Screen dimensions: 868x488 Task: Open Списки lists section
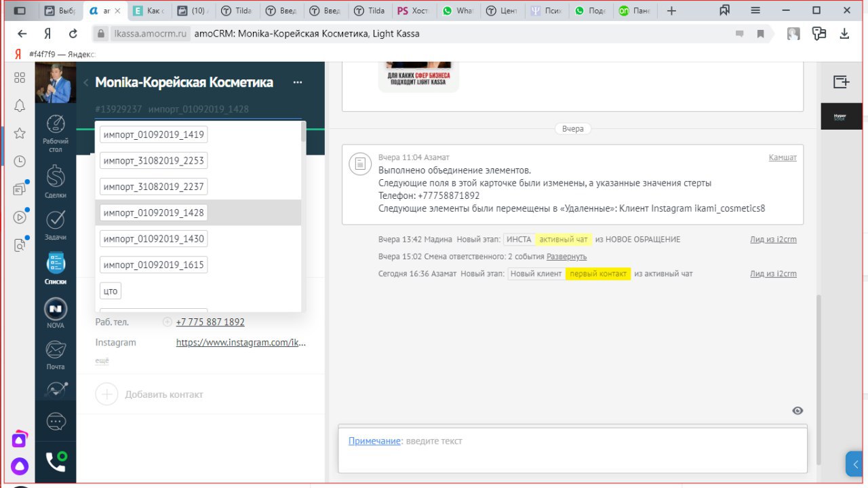point(55,268)
